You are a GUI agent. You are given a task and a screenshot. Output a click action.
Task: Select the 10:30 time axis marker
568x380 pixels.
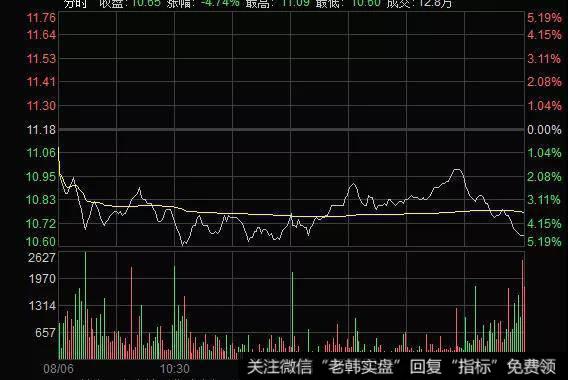point(175,369)
